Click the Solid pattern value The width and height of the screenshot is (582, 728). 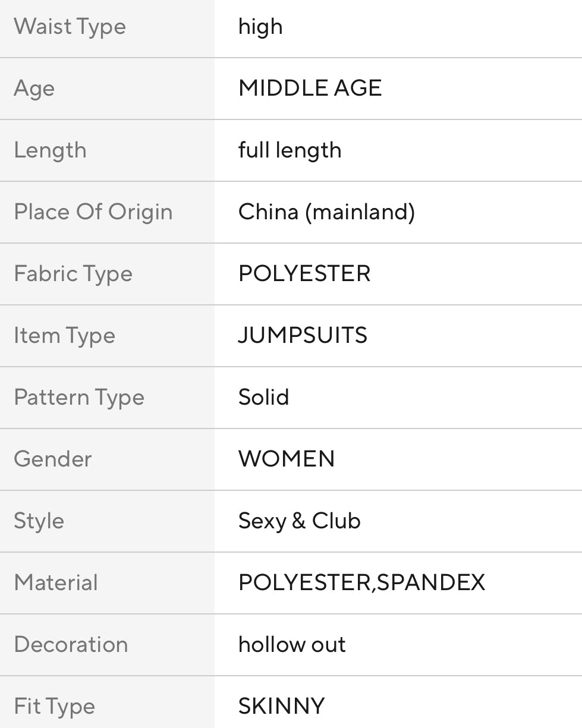[x=263, y=398]
